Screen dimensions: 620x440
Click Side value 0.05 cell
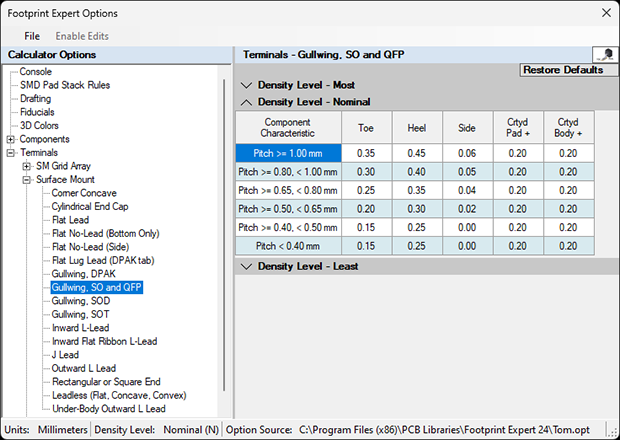pyautogui.click(x=467, y=172)
